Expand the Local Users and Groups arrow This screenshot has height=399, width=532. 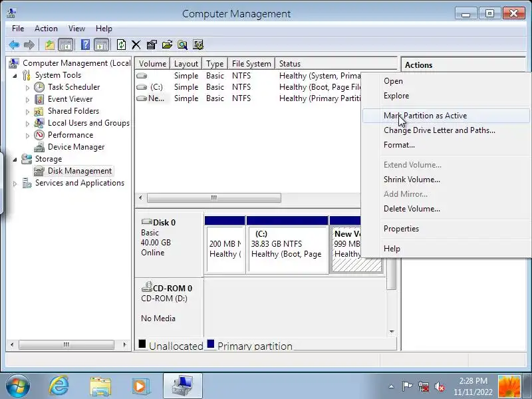click(27, 124)
